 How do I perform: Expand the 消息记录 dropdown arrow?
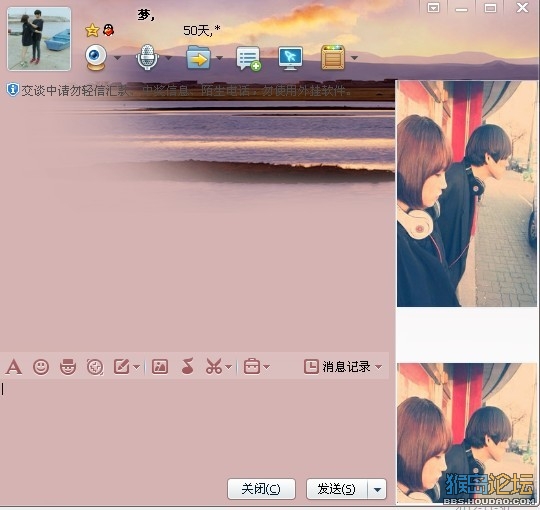(378, 367)
